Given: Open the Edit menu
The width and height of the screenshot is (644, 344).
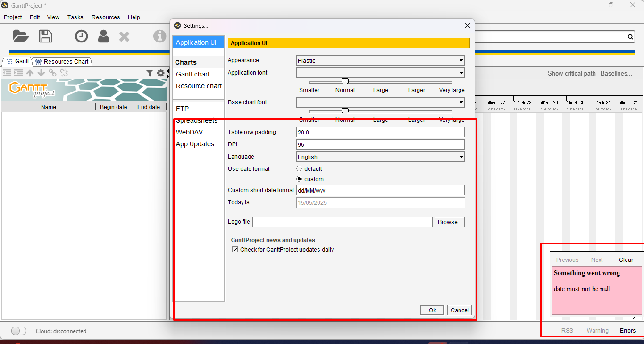Looking at the screenshot, I should coord(34,17).
